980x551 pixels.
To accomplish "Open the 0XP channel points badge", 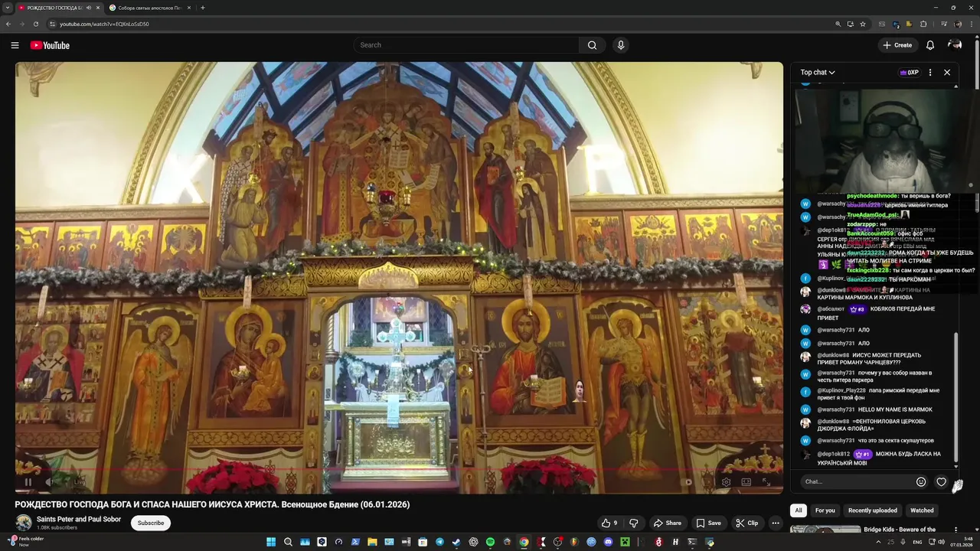I will (x=910, y=73).
